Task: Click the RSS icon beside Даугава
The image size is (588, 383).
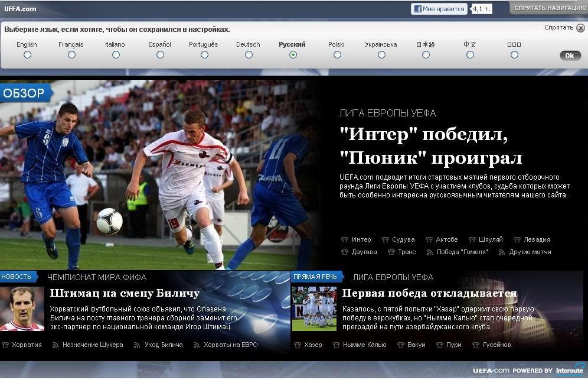Action: tap(345, 252)
